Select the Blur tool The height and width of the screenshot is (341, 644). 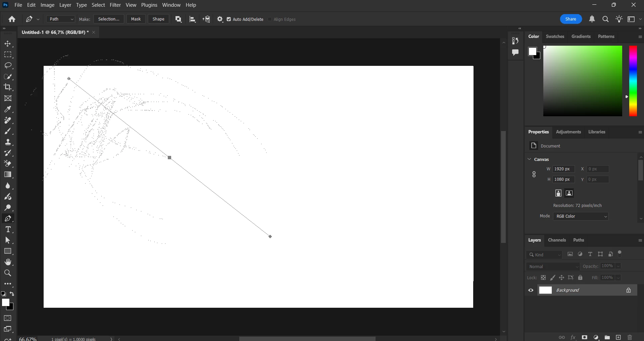click(x=8, y=185)
